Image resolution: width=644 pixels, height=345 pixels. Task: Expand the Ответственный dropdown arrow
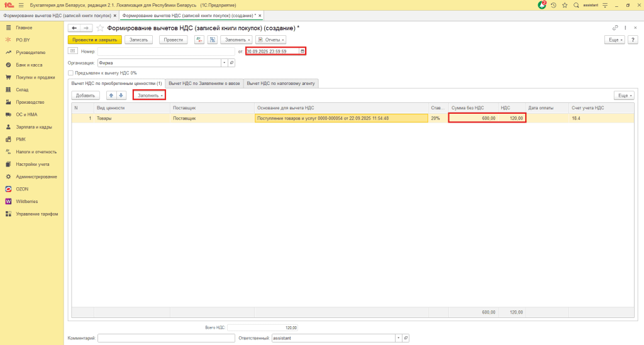[398, 338]
